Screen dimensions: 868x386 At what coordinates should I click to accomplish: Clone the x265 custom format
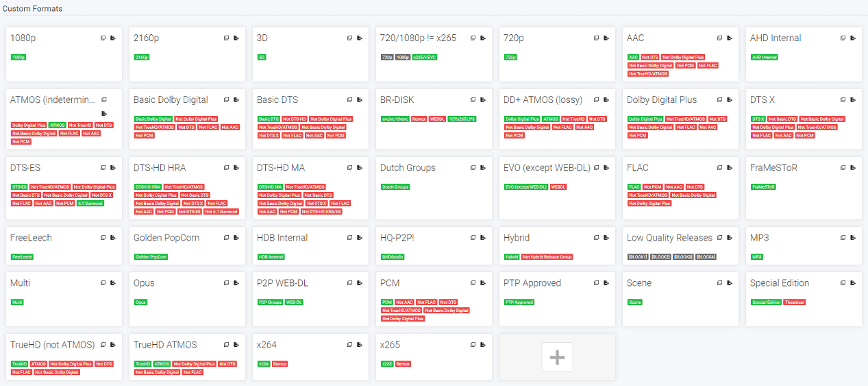(x=473, y=345)
